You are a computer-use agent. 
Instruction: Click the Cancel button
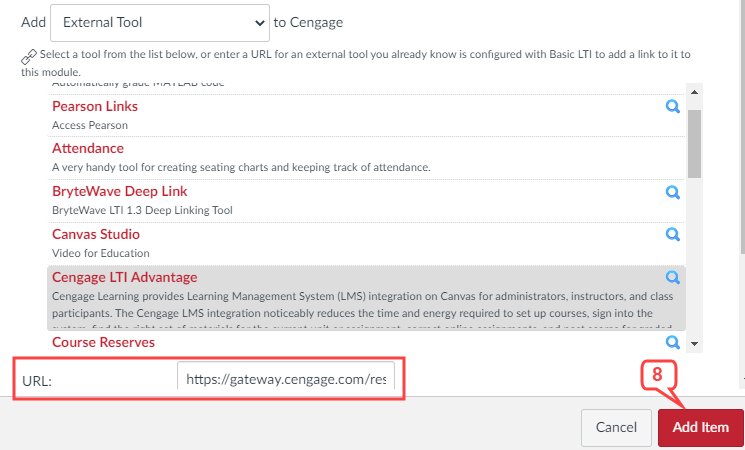click(x=616, y=427)
